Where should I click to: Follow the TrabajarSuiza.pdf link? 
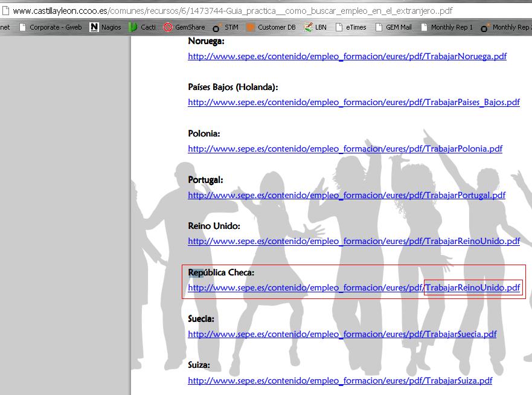click(x=340, y=381)
